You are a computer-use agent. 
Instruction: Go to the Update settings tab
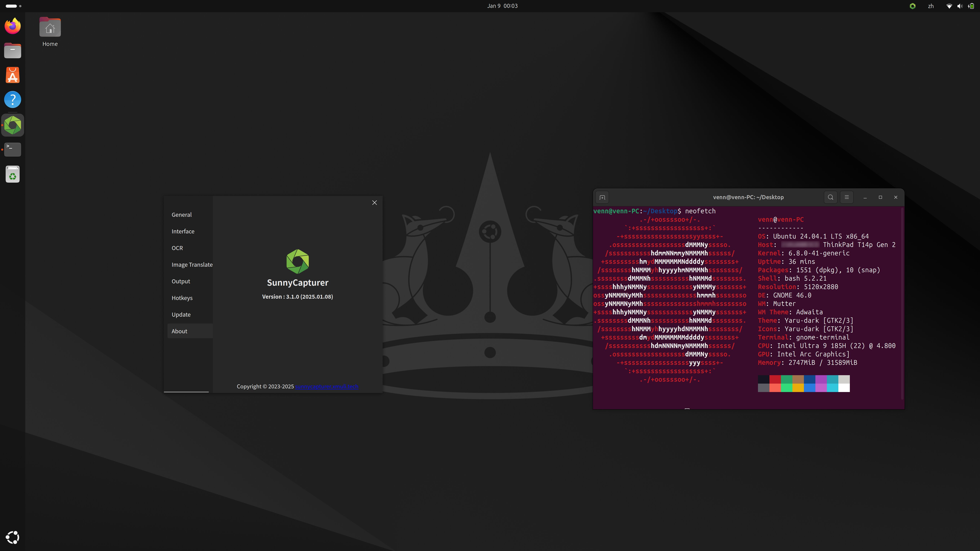[x=190, y=315]
